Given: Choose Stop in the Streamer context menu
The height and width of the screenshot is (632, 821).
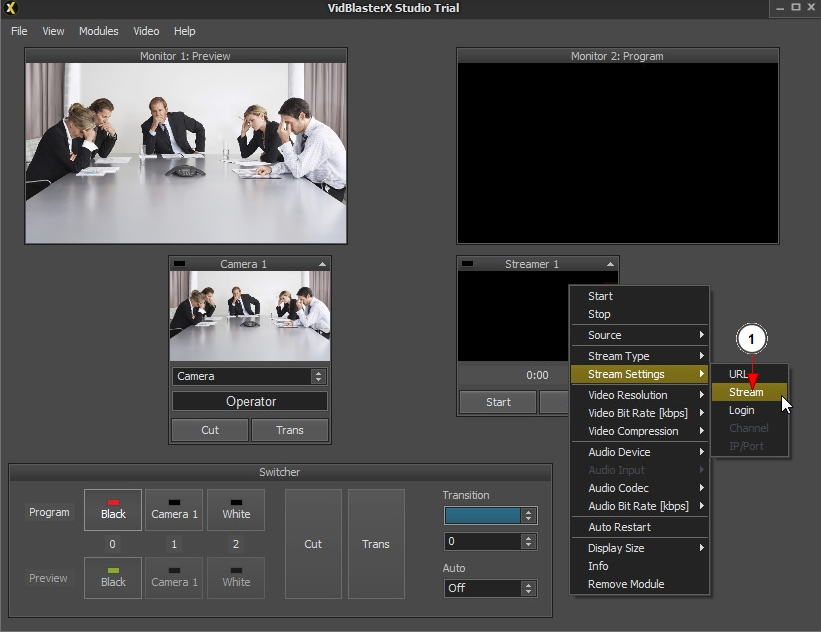Looking at the screenshot, I should (x=639, y=314).
